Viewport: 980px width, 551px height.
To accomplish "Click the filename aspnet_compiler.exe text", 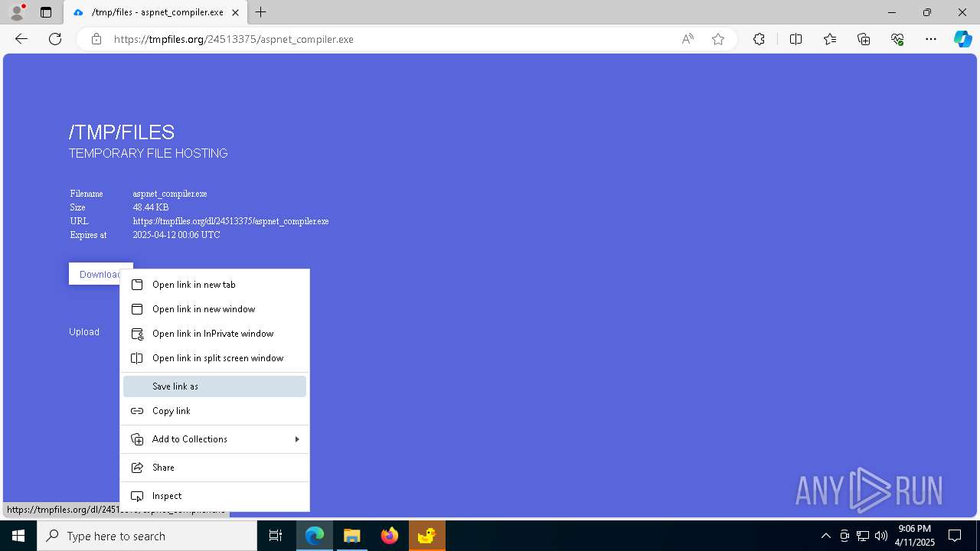I will click(x=170, y=194).
